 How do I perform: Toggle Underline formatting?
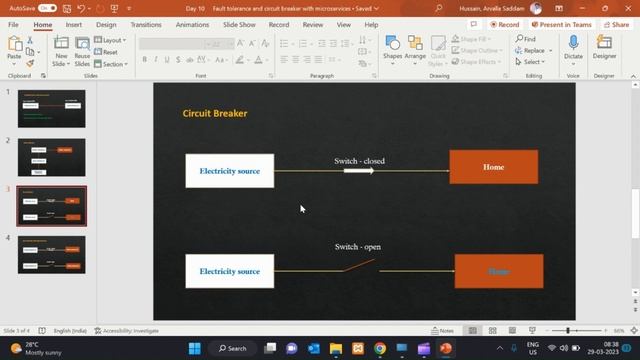click(x=167, y=60)
